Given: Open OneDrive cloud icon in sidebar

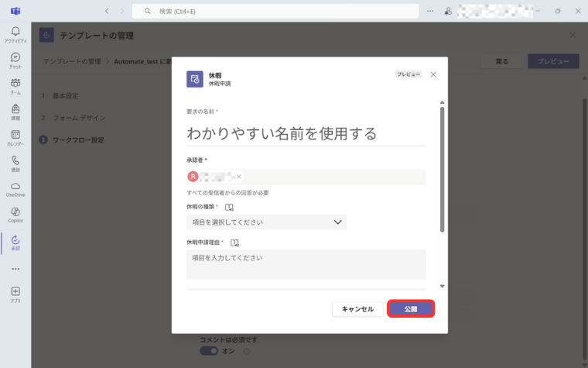Looking at the screenshot, I should click(15, 189).
